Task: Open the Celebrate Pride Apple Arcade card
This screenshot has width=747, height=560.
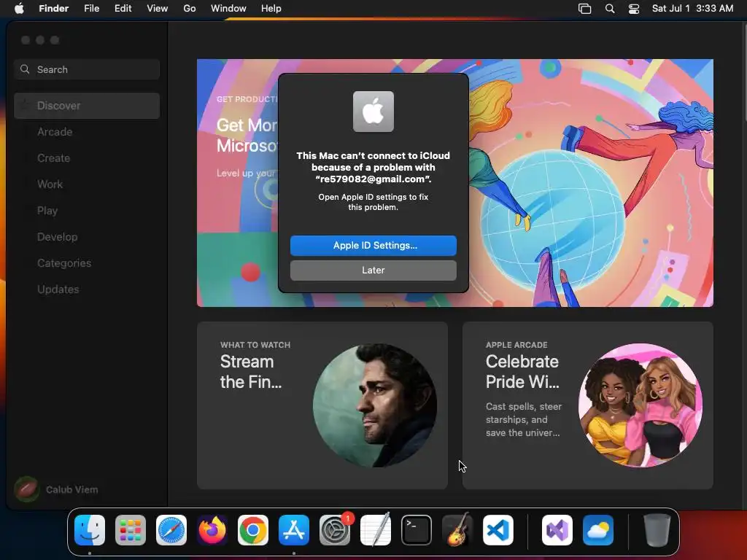Action: [587, 405]
